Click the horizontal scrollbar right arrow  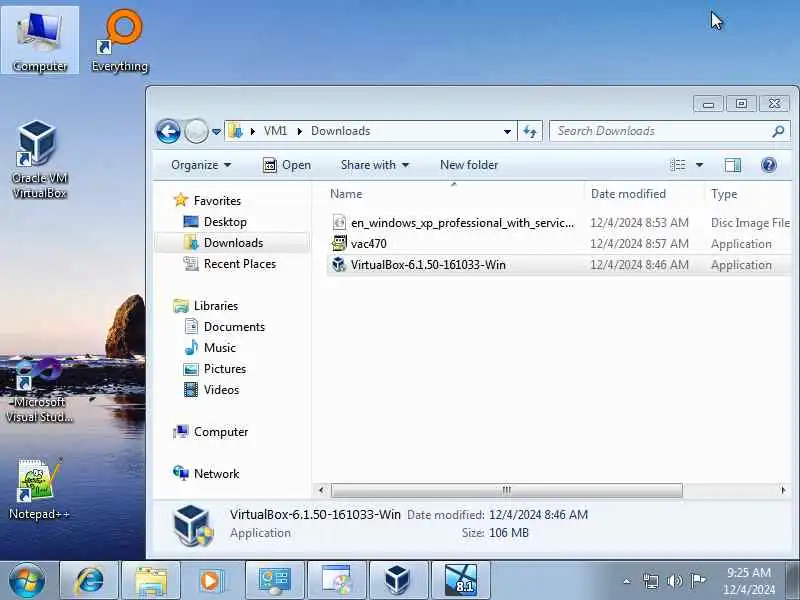(783, 490)
